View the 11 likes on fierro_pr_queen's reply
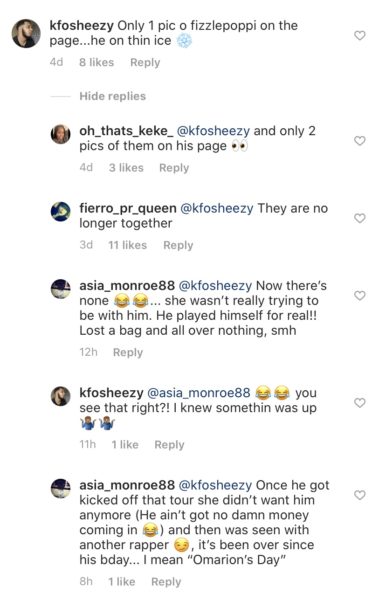This screenshot has width=386, height=600. point(127,245)
